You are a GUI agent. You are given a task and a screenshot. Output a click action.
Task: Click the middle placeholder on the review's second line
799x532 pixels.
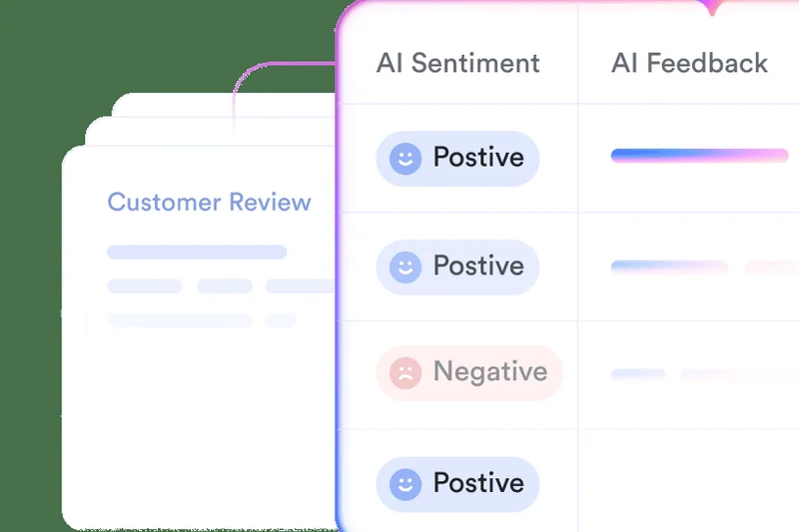point(225,286)
